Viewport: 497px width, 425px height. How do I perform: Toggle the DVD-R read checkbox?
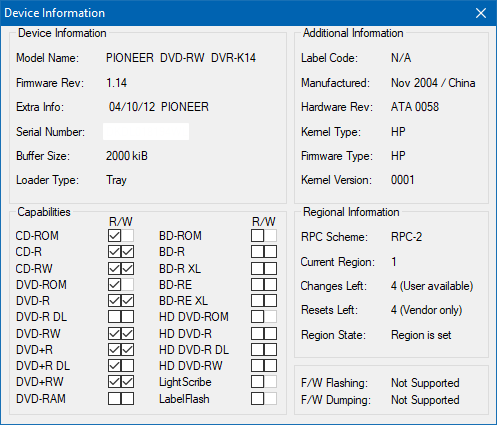(114, 301)
